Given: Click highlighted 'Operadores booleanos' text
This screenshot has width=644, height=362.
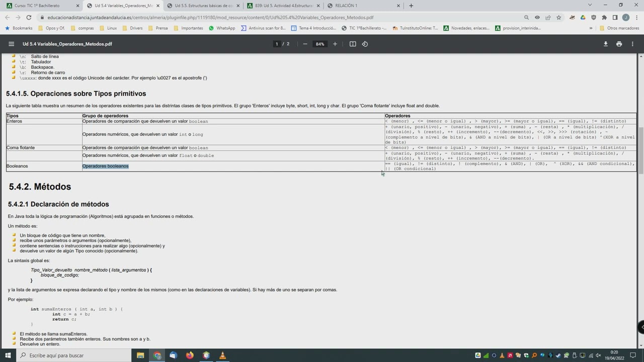Looking at the screenshot, I should pos(105,166).
